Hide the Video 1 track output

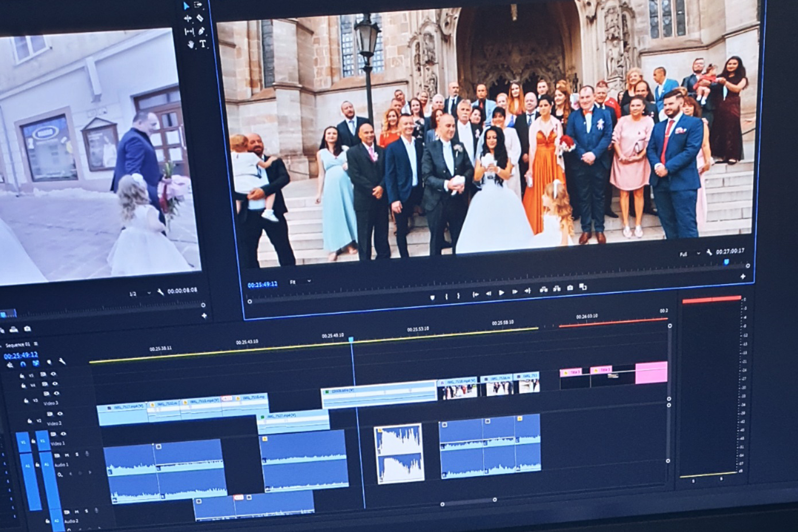pyautogui.click(x=63, y=434)
